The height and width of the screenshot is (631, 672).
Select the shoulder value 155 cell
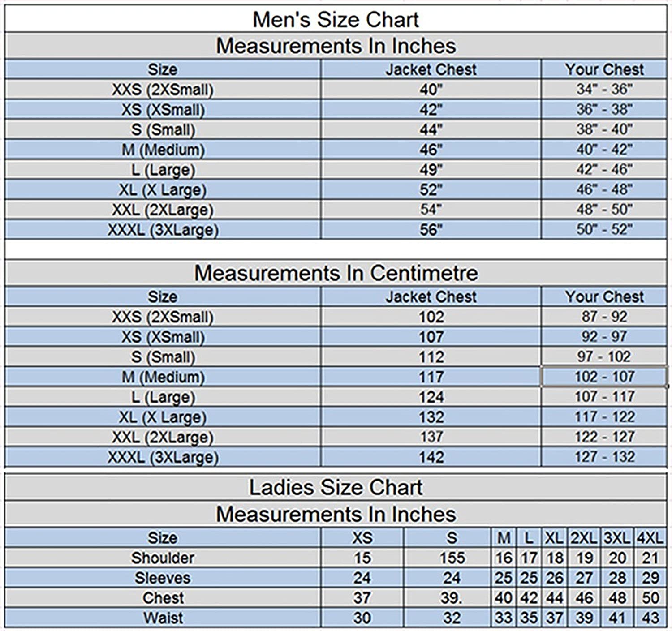[452, 558]
